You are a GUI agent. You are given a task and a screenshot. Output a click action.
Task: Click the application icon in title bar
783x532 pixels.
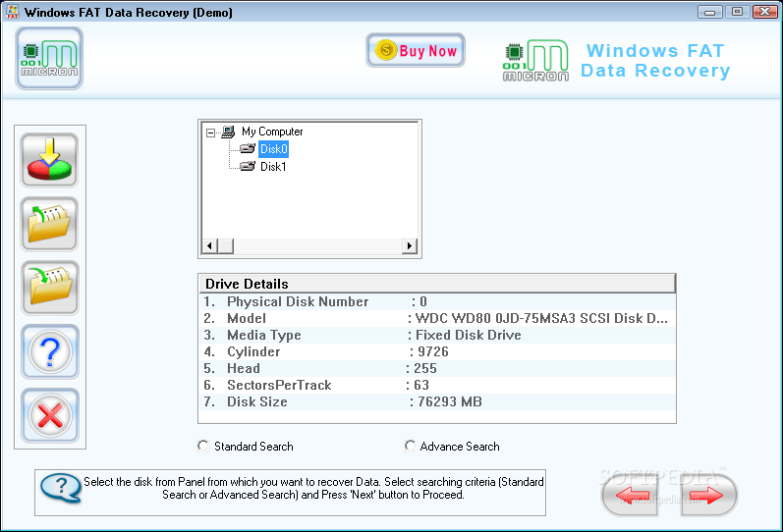tap(12, 12)
